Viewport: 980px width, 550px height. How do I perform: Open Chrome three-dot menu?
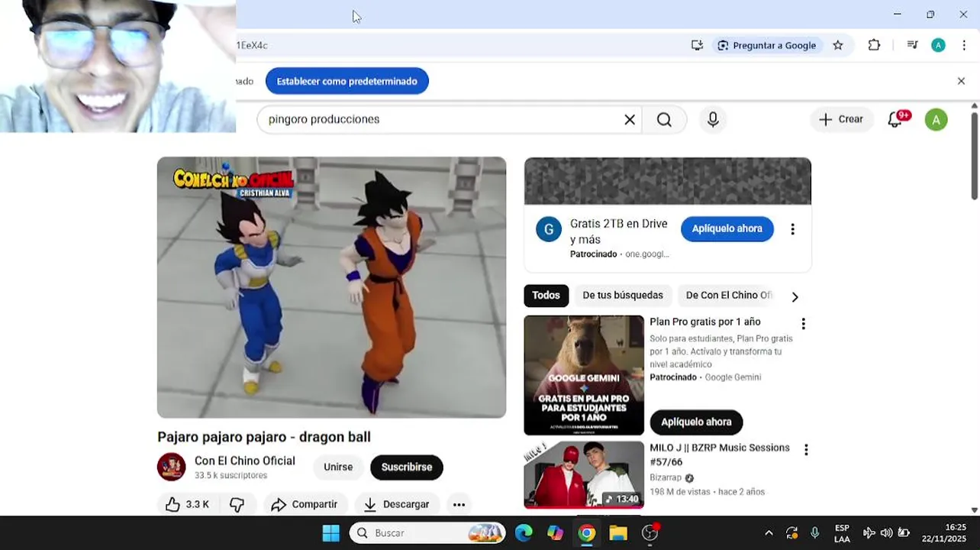[x=964, y=45]
